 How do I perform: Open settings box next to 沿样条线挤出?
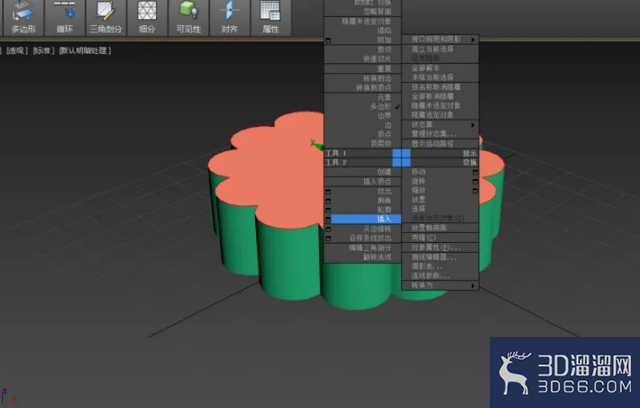[x=328, y=238]
